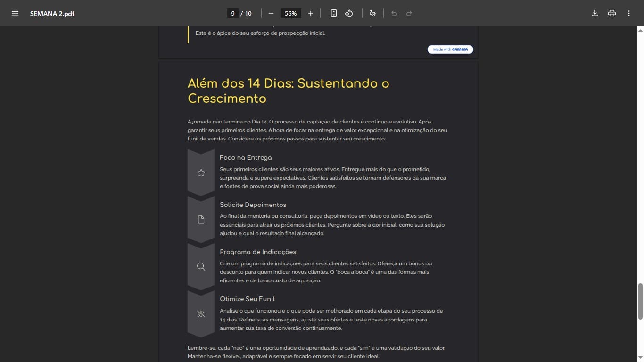Click the bug icon beside Otimize Seu Funil
The image size is (644, 362).
[201, 314]
